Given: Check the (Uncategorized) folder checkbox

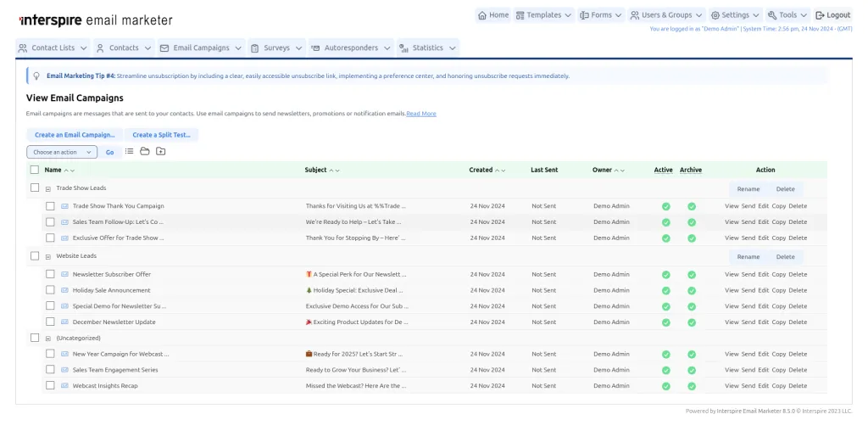Looking at the screenshot, I should 34,338.
